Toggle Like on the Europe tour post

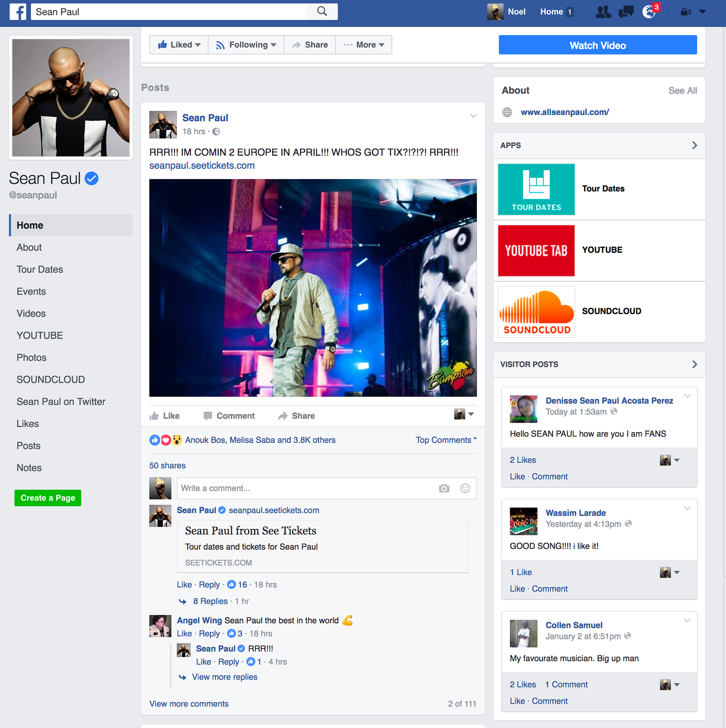pos(164,416)
